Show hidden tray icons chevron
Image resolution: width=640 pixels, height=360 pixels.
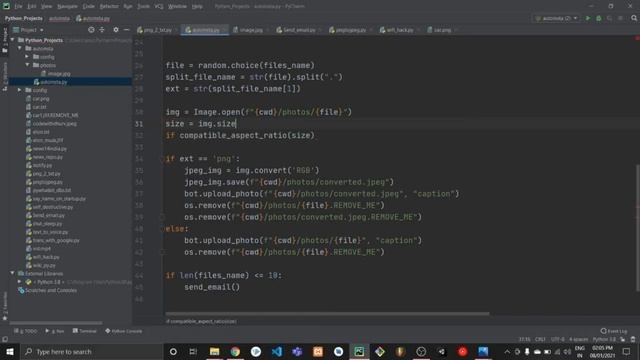(507, 351)
